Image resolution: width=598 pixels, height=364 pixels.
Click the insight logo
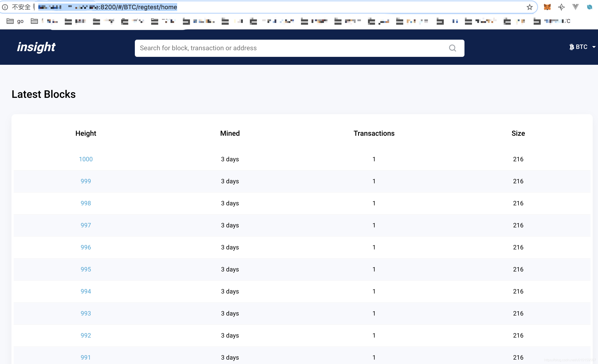tap(36, 47)
